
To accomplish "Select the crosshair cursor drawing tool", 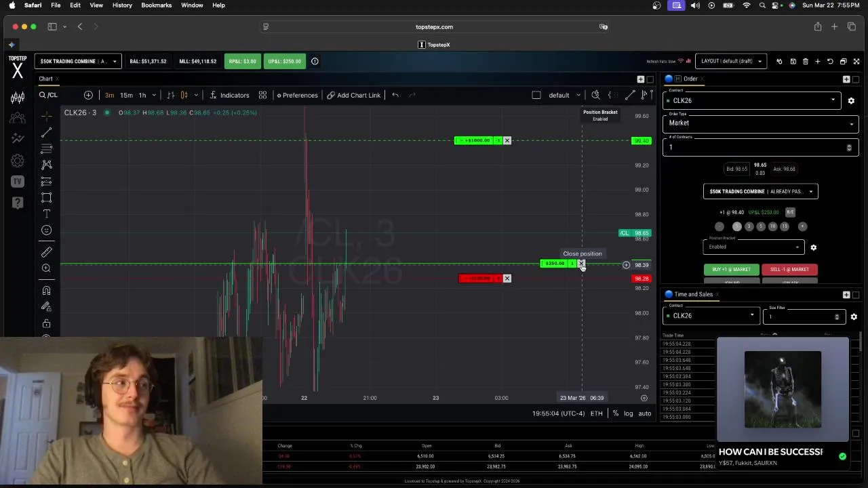I will 46,116.
